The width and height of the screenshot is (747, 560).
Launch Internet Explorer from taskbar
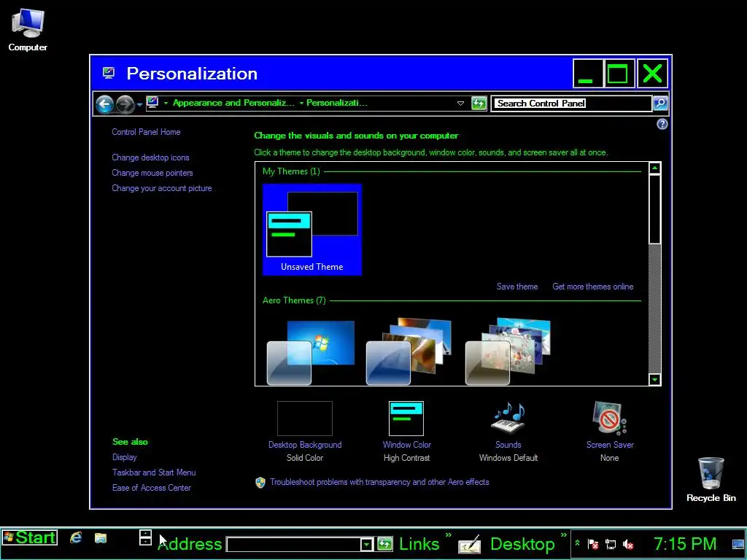[x=76, y=537]
